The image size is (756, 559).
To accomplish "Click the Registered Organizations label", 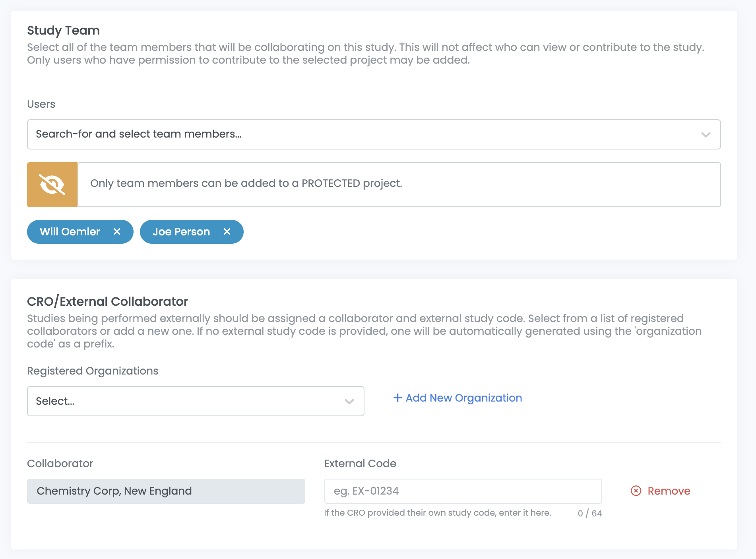I will (x=93, y=371).
